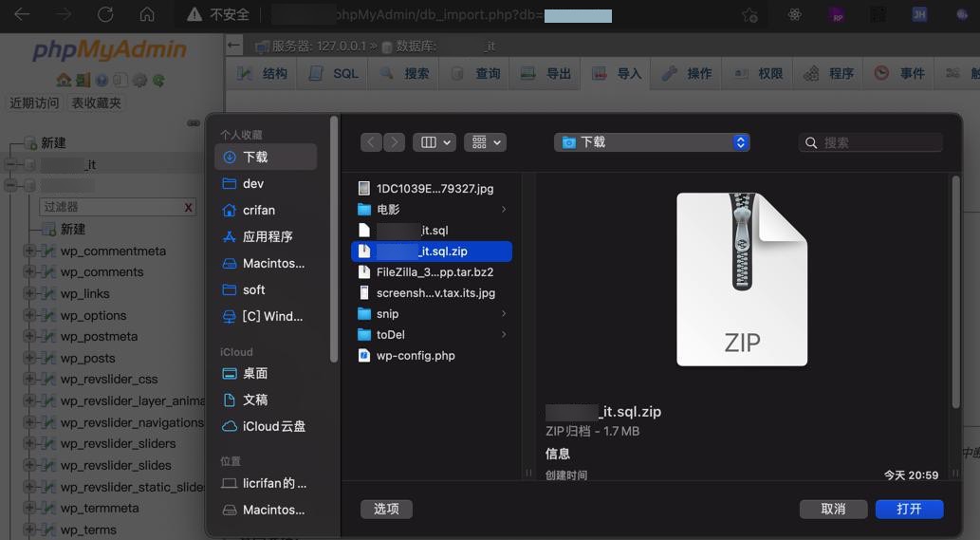Reload the page with browser refresh icon
980x540 pixels.
pos(105,14)
